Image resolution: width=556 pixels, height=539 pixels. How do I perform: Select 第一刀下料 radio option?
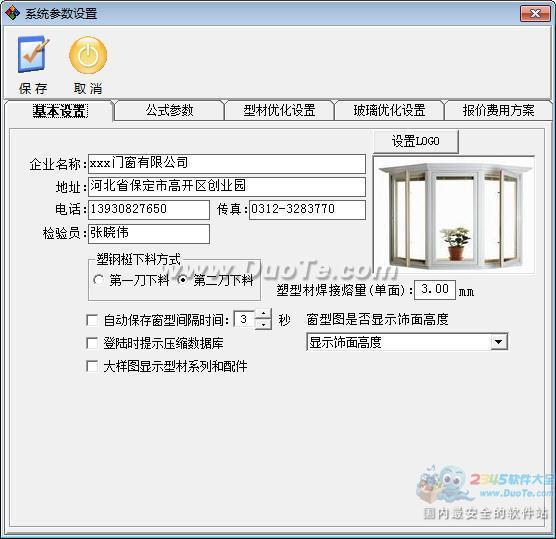(x=98, y=280)
